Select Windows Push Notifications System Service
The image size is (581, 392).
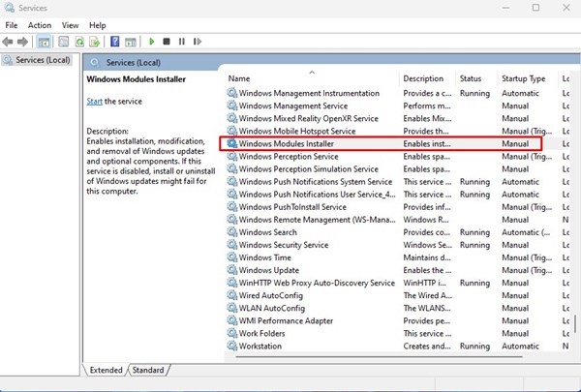(x=396, y=182)
